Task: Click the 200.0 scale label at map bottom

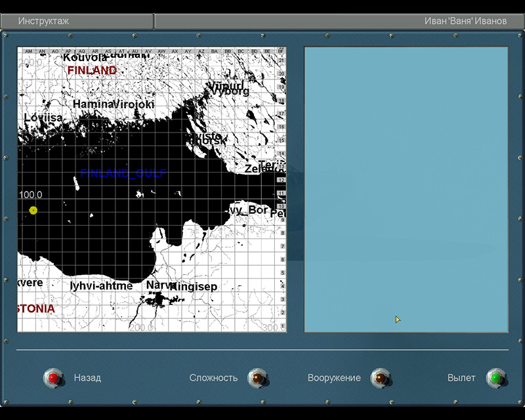Action: (141, 327)
